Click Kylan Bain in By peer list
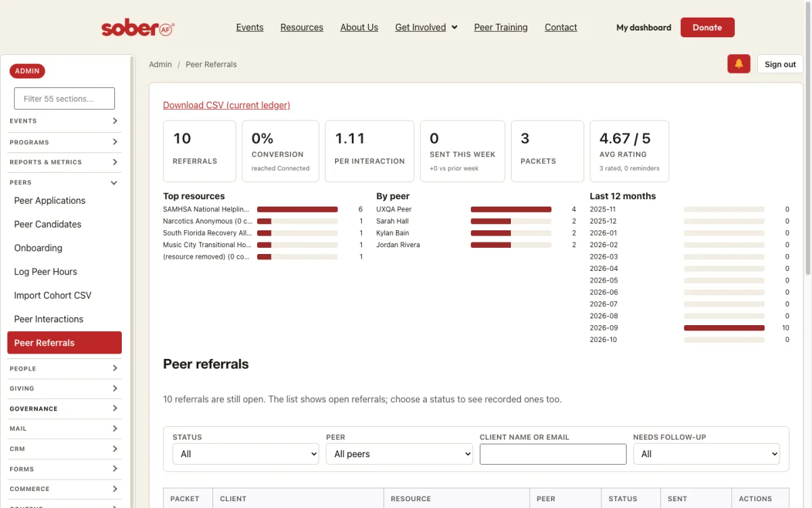812x508 pixels. pyautogui.click(x=392, y=233)
